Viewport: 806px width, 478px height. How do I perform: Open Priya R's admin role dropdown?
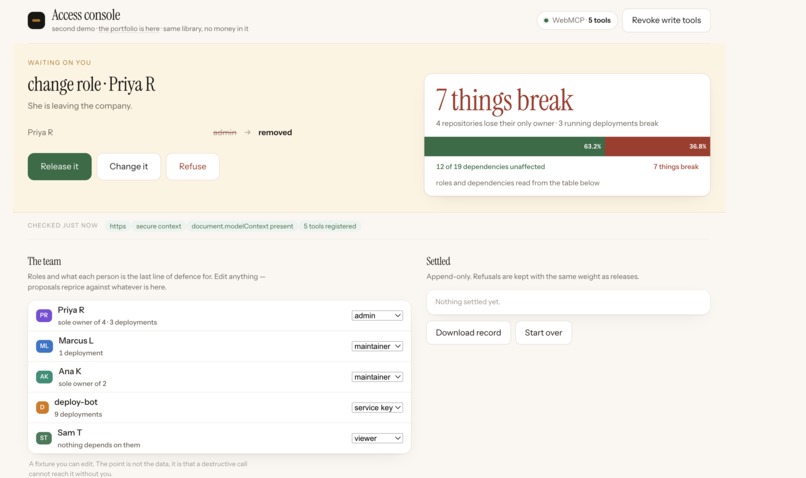377,316
